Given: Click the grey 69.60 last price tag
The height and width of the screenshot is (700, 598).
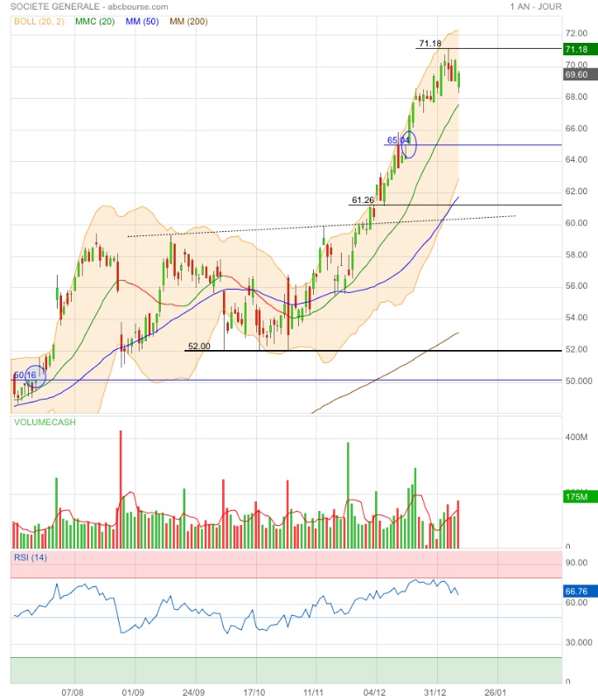Looking at the screenshot, I should (581, 74).
